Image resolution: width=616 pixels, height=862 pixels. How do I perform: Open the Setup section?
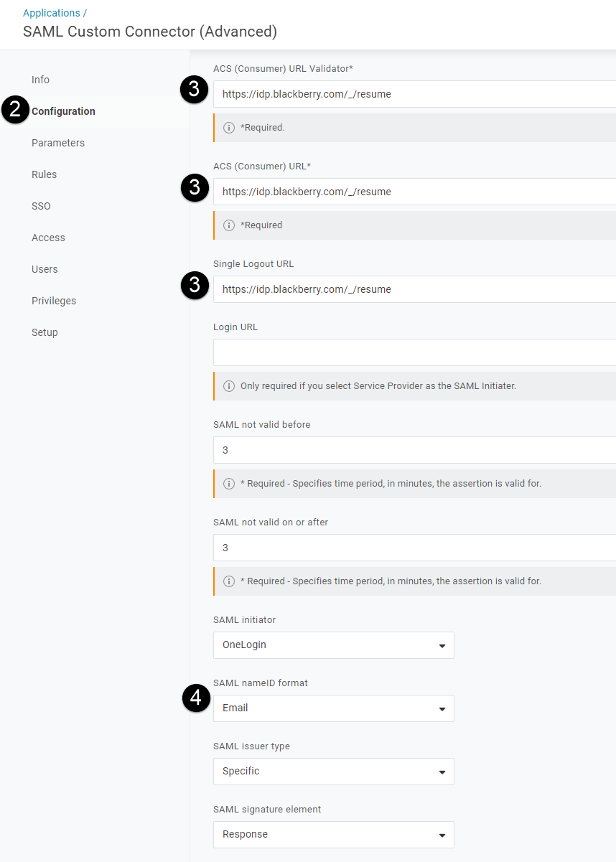pyautogui.click(x=45, y=332)
